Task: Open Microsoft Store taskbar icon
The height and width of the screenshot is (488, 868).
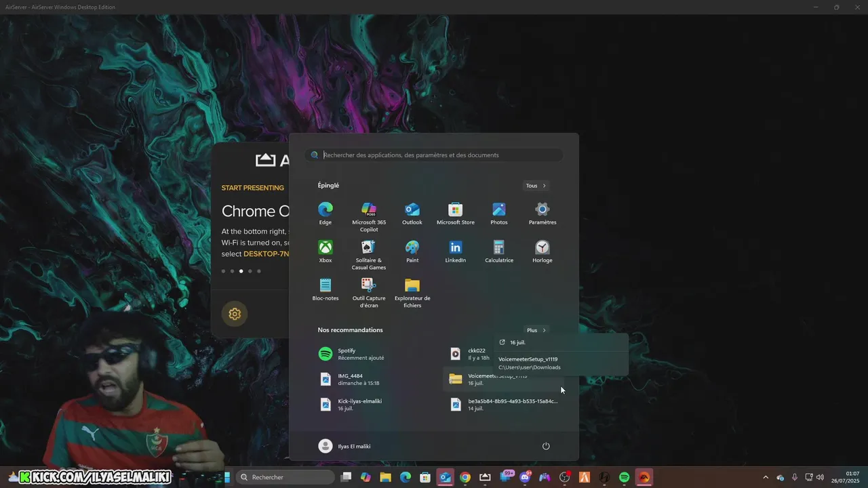Action: coord(425,477)
